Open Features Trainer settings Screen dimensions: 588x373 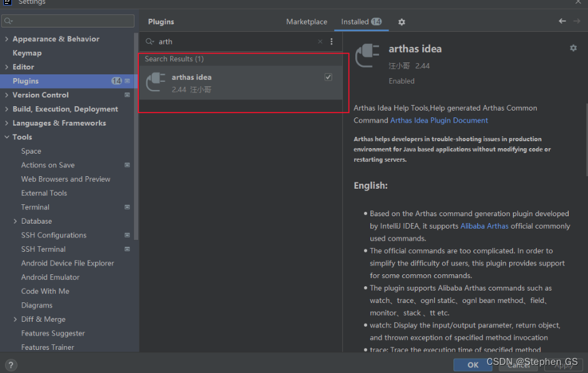(48, 347)
